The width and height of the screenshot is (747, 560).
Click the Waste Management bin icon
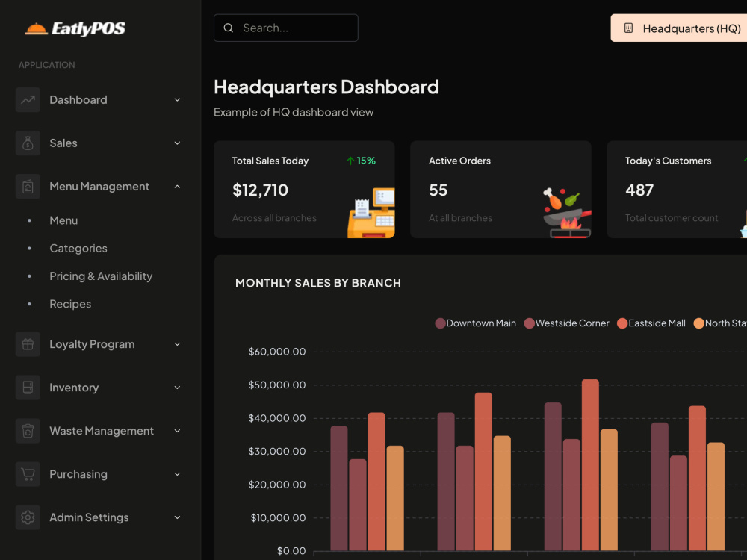[28, 431]
